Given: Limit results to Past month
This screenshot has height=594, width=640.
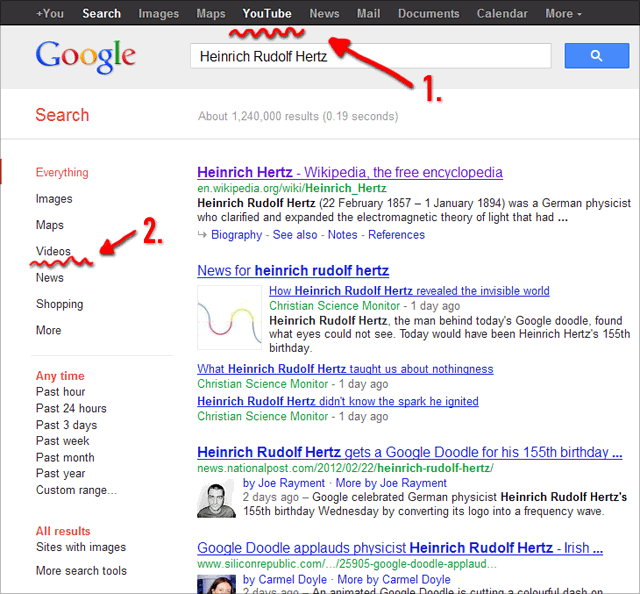Looking at the screenshot, I should 65,457.
